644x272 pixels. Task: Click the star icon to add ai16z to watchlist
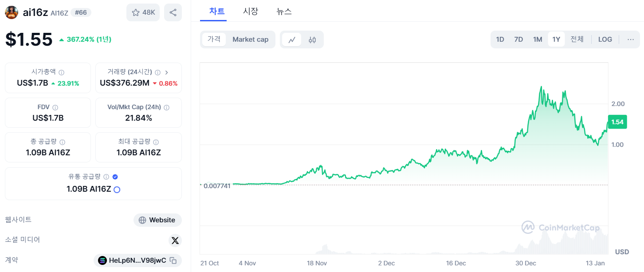[x=135, y=12]
